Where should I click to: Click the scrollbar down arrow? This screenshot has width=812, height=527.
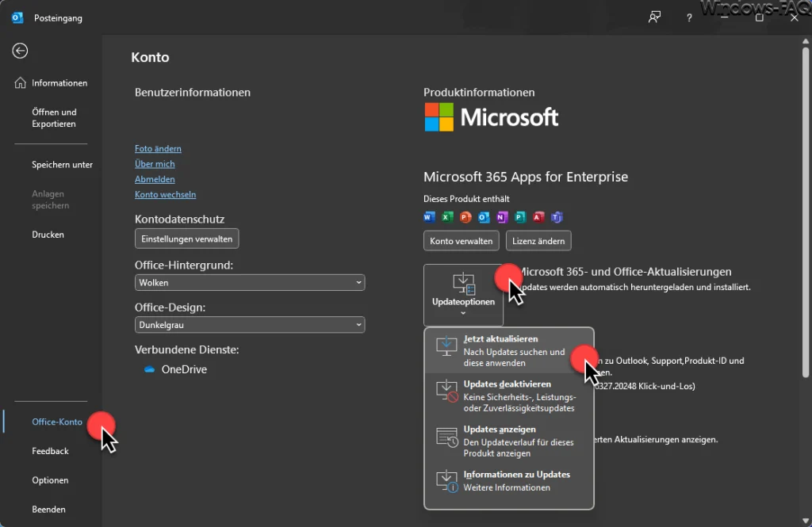(806, 521)
